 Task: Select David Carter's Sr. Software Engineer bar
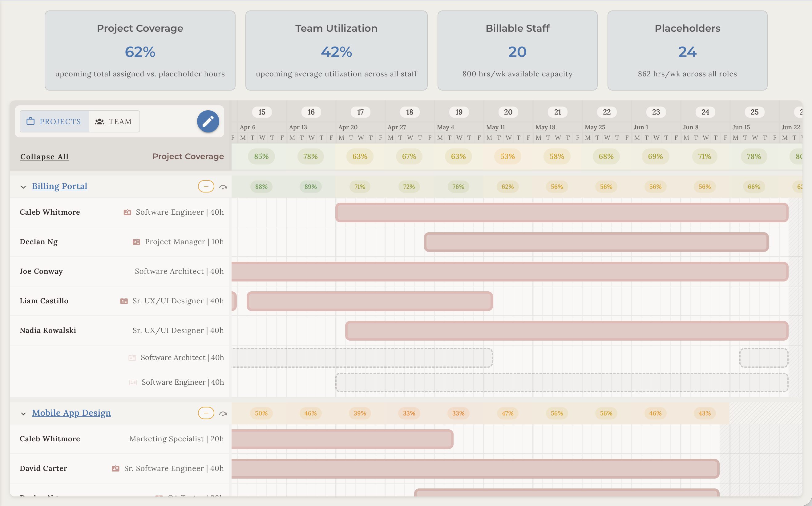pos(475,468)
